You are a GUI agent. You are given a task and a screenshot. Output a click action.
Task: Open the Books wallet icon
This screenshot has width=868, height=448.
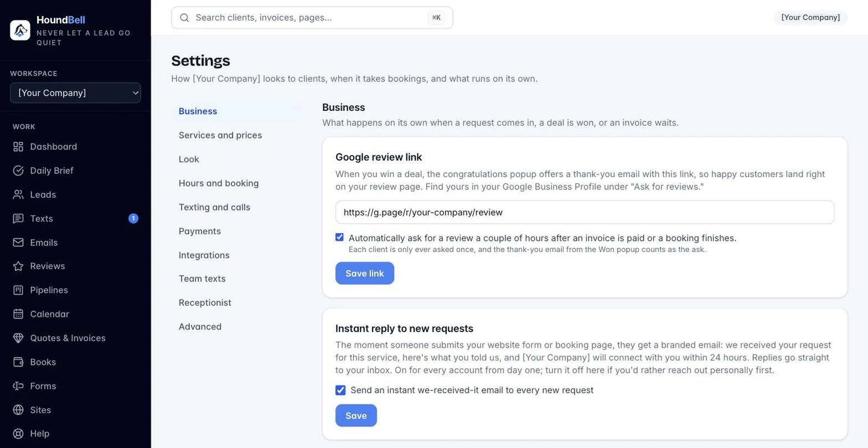coord(18,362)
